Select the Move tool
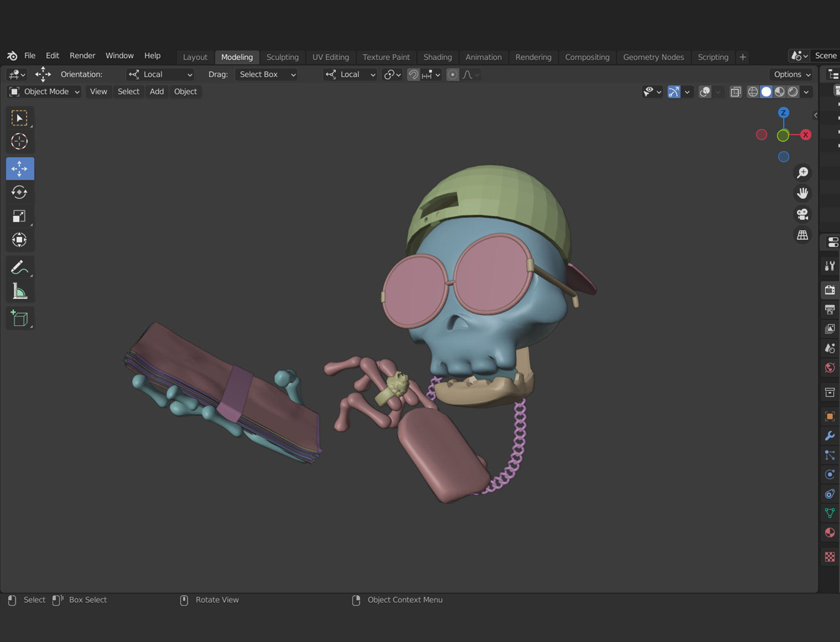The image size is (840, 642). click(20, 169)
